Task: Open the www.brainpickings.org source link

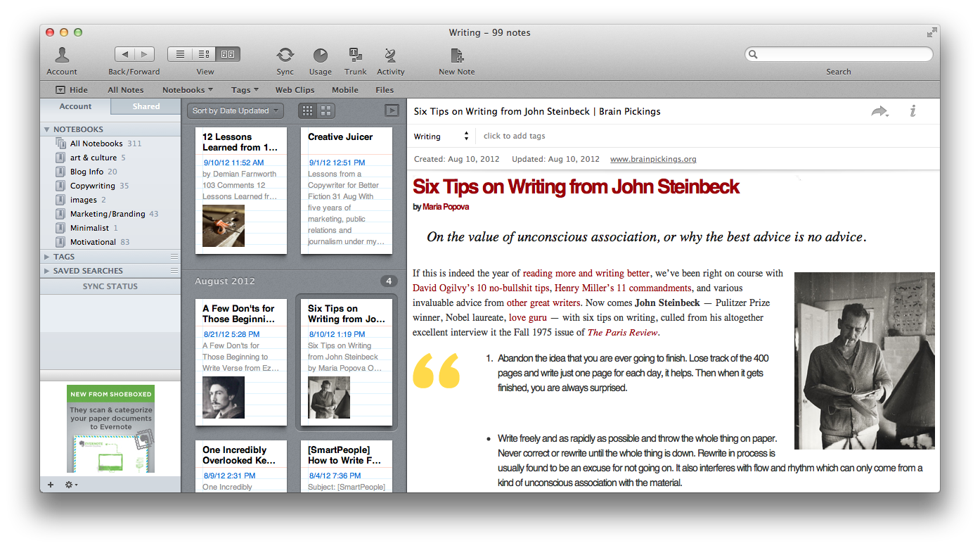Action: tap(652, 159)
